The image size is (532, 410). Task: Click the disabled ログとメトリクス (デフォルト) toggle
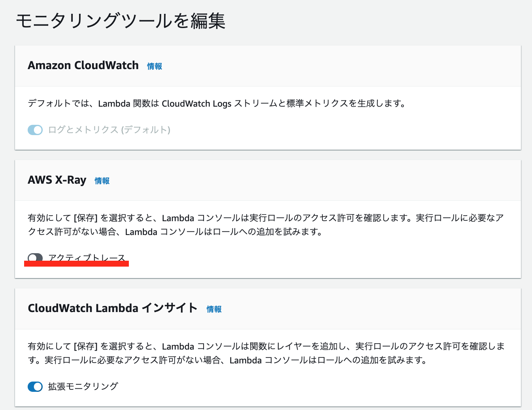(35, 130)
